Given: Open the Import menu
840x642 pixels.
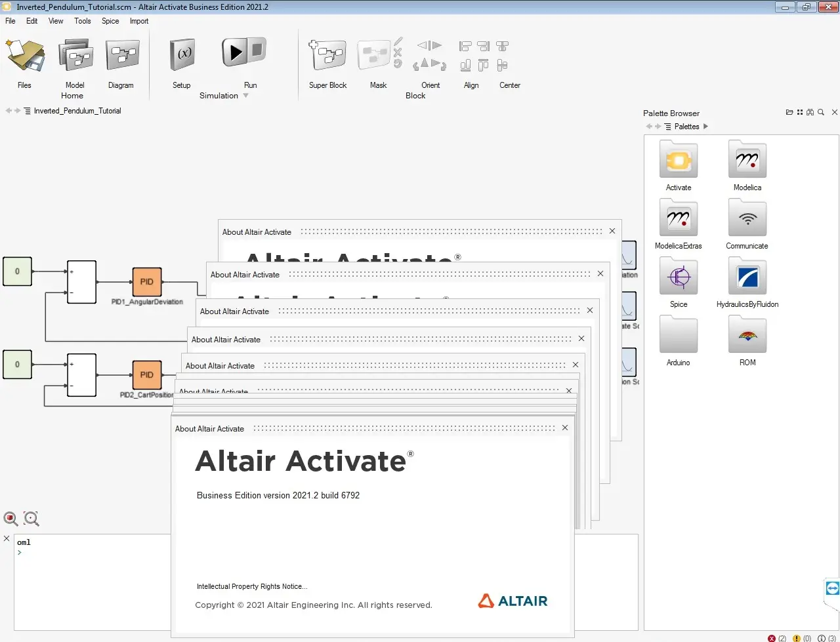Looking at the screenshot, I should click(x=139, y=21).
